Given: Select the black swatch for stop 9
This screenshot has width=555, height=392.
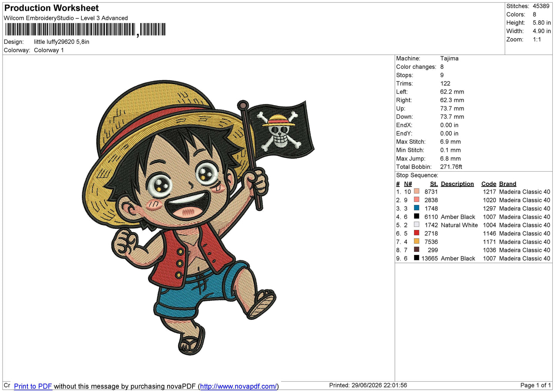Looking at the screenshot, I should pyautogui.click(x=416, y=258).
